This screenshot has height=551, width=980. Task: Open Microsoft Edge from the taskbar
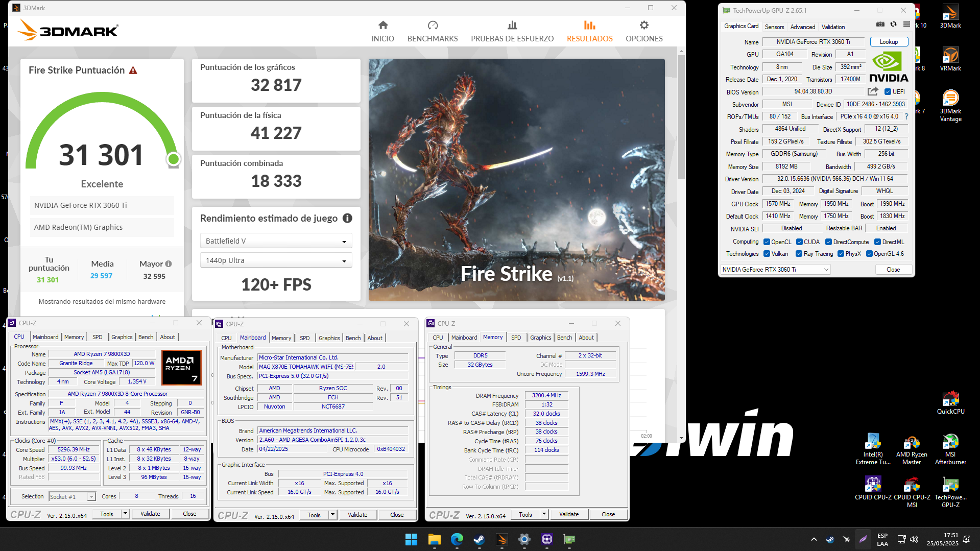coord(457,539)
